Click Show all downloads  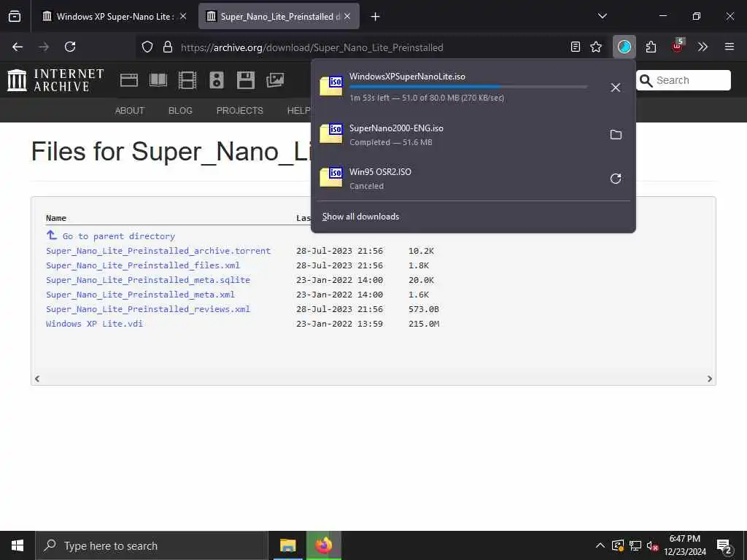pyautogui.click(x=360, y=217)
